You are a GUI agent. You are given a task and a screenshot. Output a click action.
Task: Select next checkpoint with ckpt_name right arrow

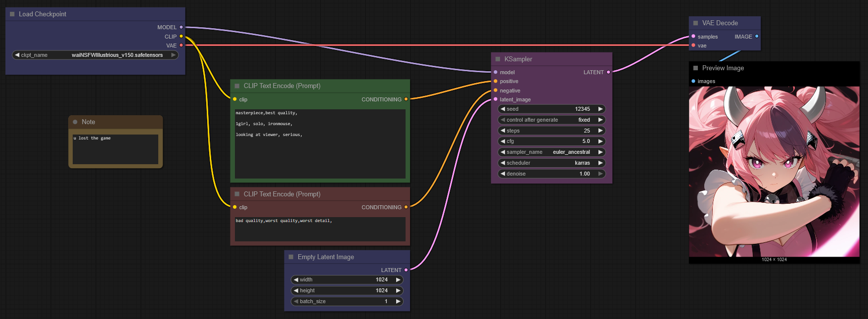coord(174,55)
